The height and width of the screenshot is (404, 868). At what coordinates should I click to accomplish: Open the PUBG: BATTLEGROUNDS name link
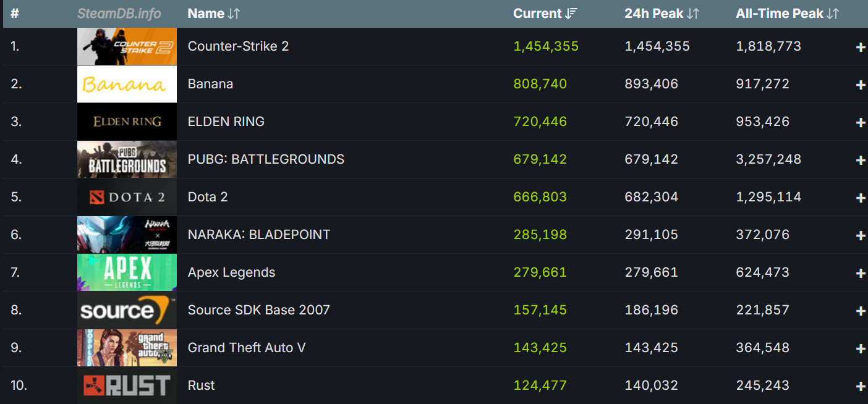[x=266, y=159]
